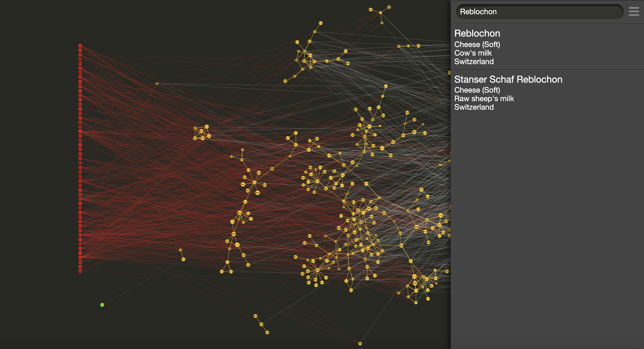The height and width of the screenshot is (349, 644).
Task: Select middle node of bottom three-node chain
Action: (261, 324)
